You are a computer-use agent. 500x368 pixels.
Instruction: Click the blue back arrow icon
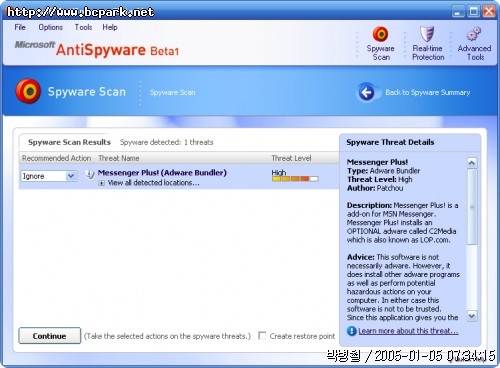coord(367,92)
